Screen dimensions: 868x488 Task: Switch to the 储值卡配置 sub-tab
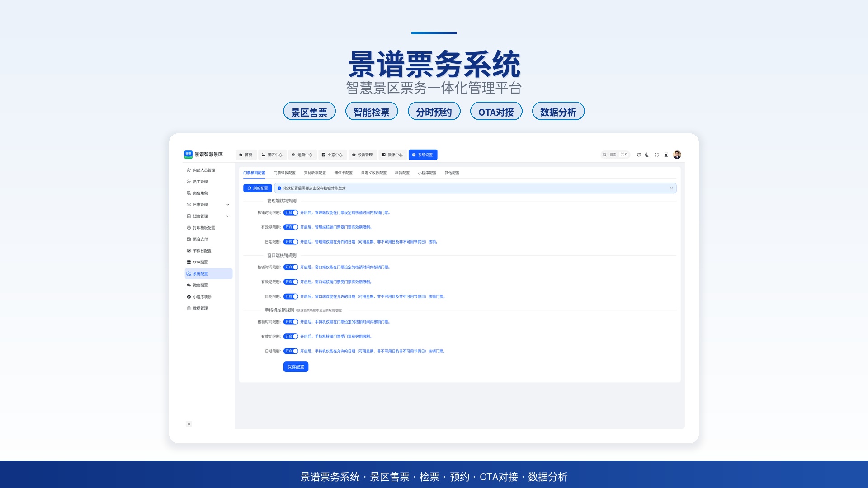point(344,173)
